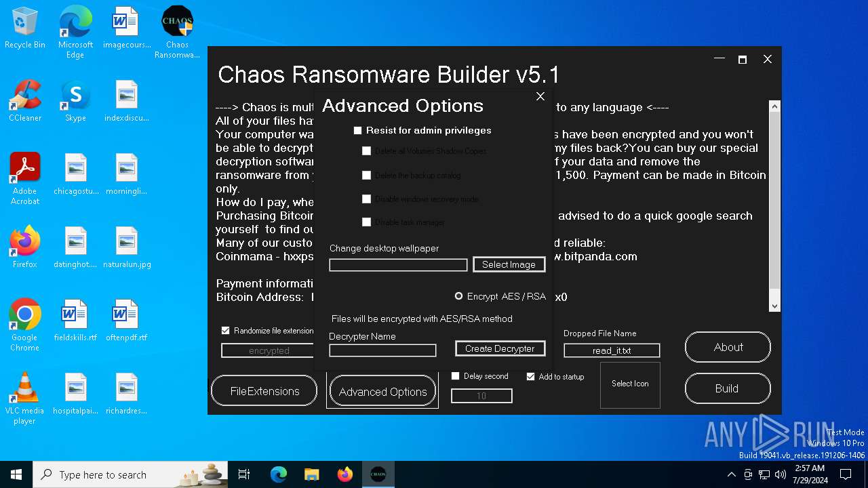
Task: Open Microsoft Edge desktop shortcut
Action: (75, 33)
